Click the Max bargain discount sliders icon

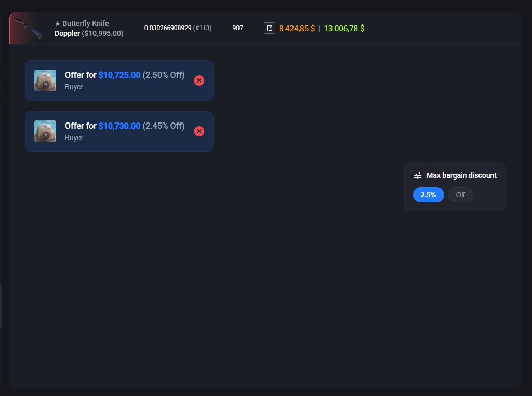[418, 175]
